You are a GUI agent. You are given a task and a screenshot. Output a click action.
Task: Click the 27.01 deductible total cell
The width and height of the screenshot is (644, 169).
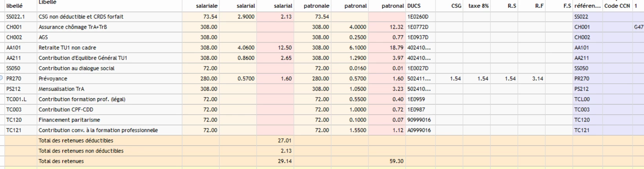(285, 141)
